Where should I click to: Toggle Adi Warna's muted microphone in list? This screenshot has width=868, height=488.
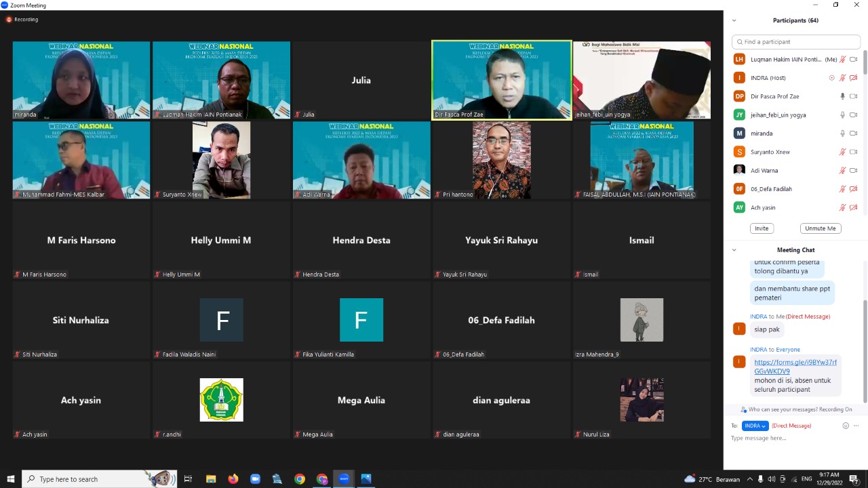pos(843,171)
